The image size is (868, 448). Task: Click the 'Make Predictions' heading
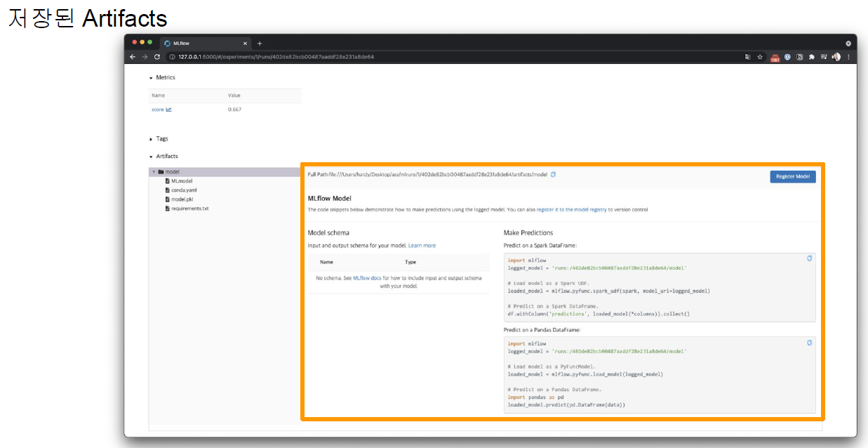[x=528, y=232]
